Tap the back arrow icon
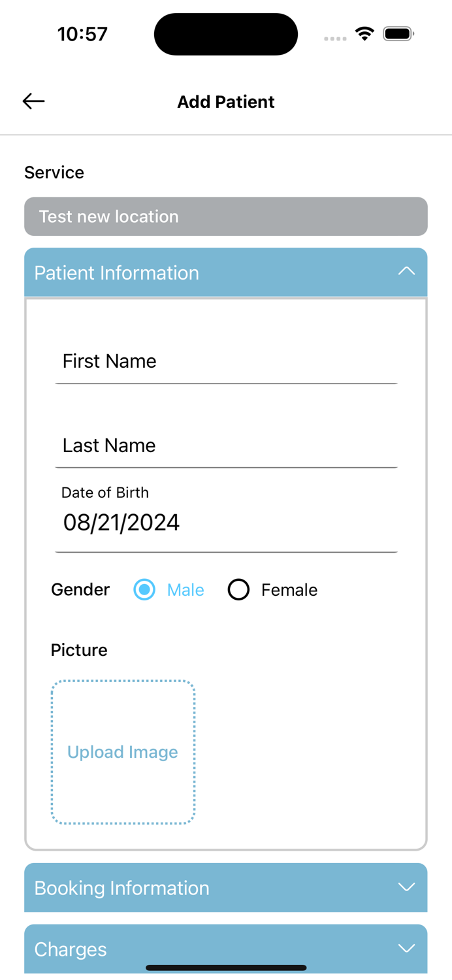Screen dimensions: 452x980 [x=33, y=101]
